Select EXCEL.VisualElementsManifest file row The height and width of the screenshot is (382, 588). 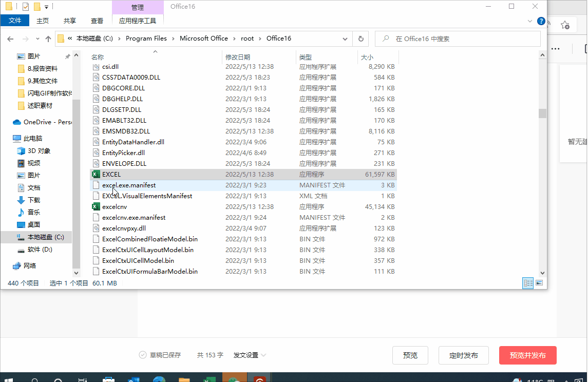243,196
